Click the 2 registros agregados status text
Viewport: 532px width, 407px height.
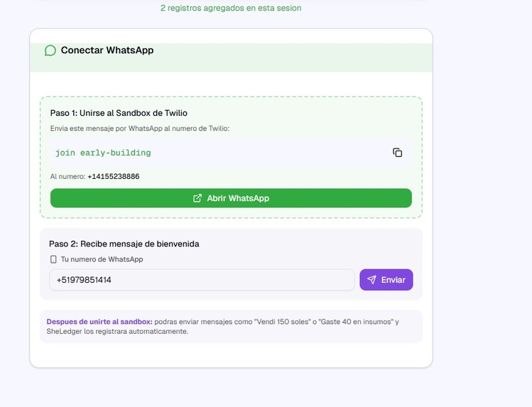click(231, 8)
